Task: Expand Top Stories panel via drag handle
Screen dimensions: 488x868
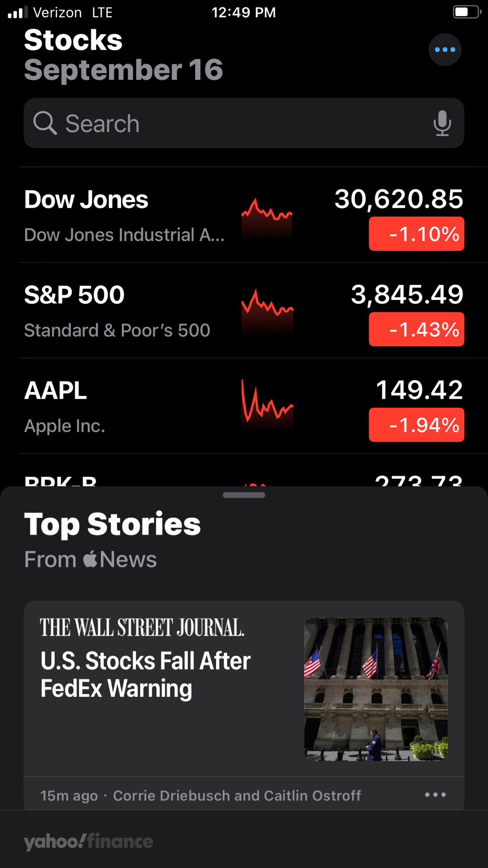Action: [244, 495]
